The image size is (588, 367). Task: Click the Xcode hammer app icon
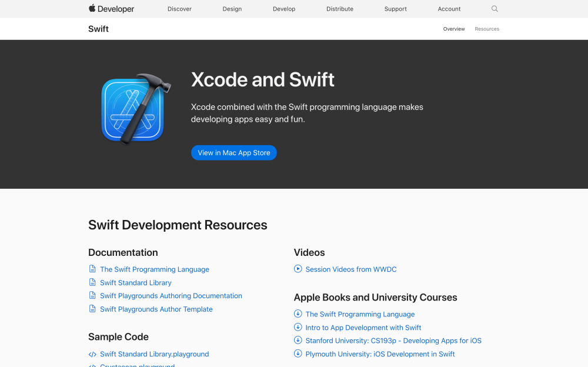(136, 109)
